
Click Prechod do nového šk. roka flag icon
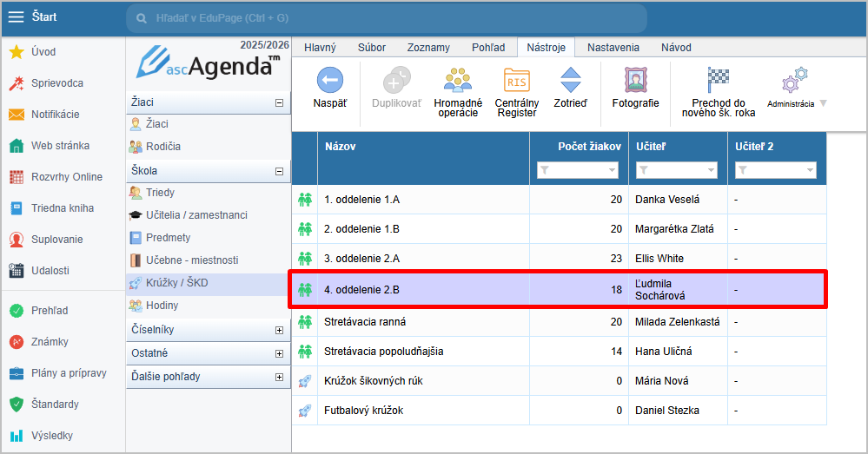pos(718,81)
